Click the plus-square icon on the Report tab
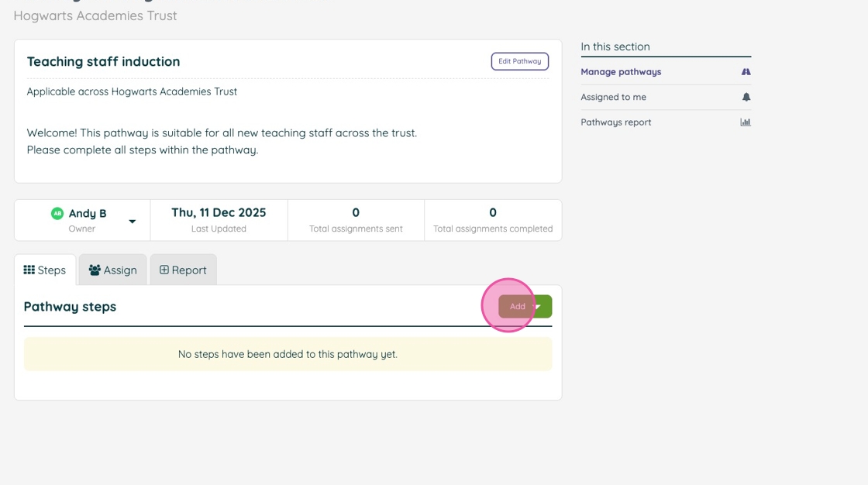868x485 pixels. (164, 270)
